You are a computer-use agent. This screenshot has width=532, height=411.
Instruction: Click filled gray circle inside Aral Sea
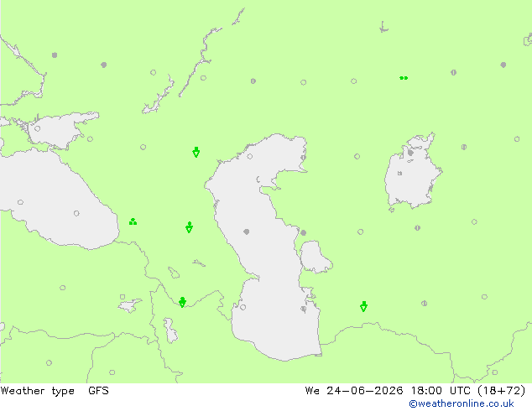[410, 153]
